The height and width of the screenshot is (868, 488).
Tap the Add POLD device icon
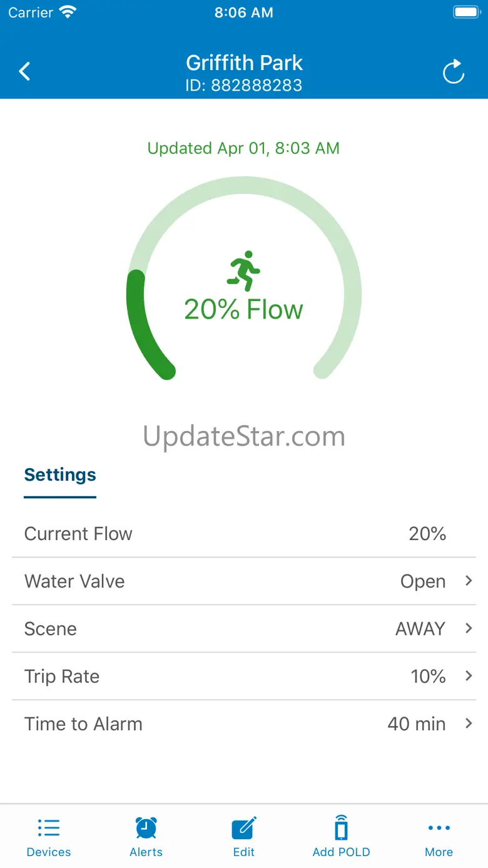341,828
